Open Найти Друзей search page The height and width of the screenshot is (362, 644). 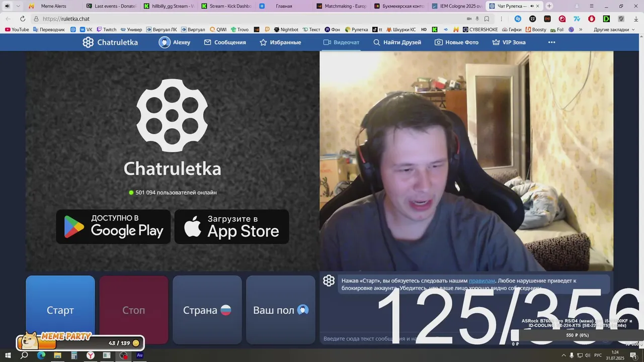click(x=397, y=42)
